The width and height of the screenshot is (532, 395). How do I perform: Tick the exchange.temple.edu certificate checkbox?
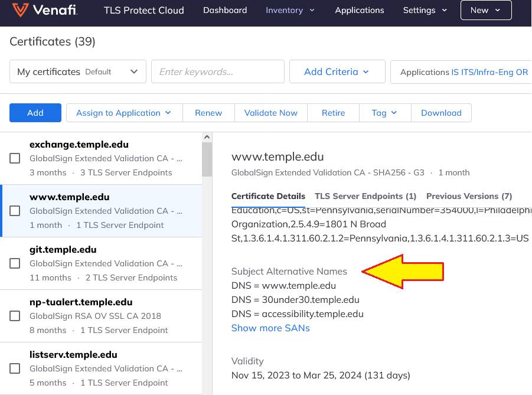pos(15,158)
